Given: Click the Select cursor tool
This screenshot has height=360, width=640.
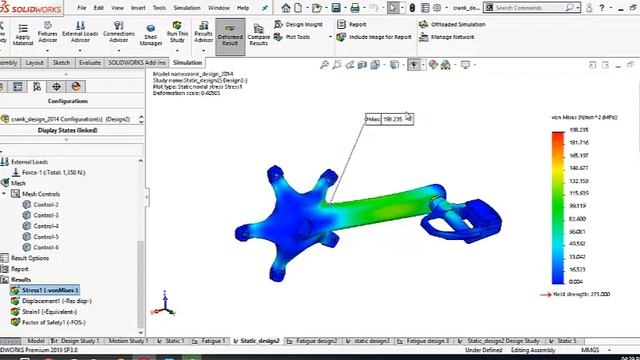Looking at the screenshot, I should pyautogui.click(x=393, y=8).
